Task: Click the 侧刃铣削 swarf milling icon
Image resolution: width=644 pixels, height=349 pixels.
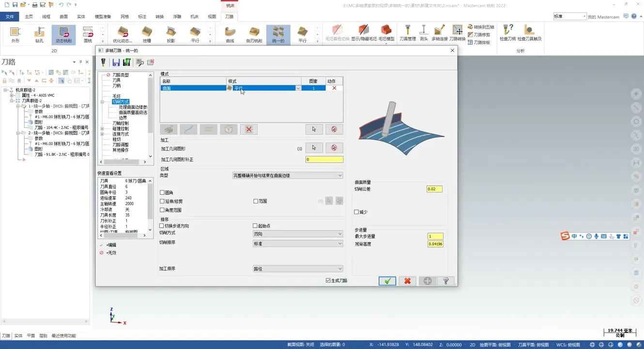Action: 254,34
